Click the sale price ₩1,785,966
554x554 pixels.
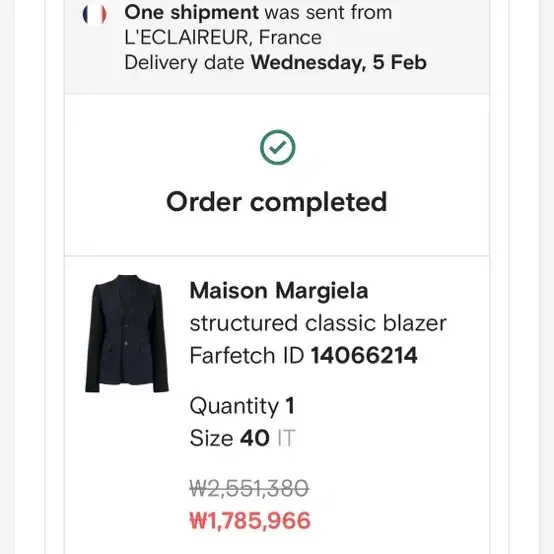click(x=250, y=520)
